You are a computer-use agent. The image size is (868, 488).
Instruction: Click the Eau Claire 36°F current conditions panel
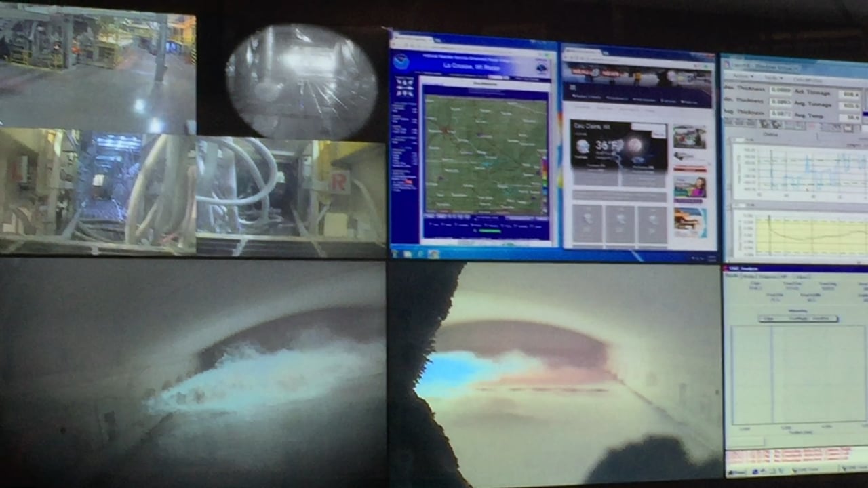pos(619,144)
